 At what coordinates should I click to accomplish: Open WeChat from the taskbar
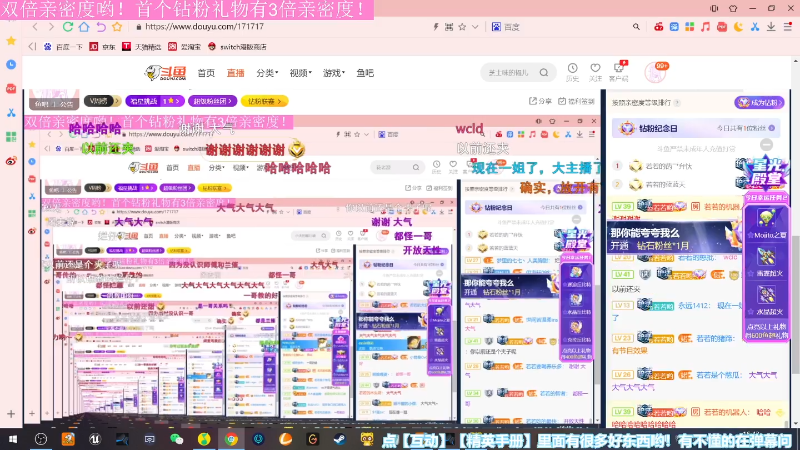point(177,439)
